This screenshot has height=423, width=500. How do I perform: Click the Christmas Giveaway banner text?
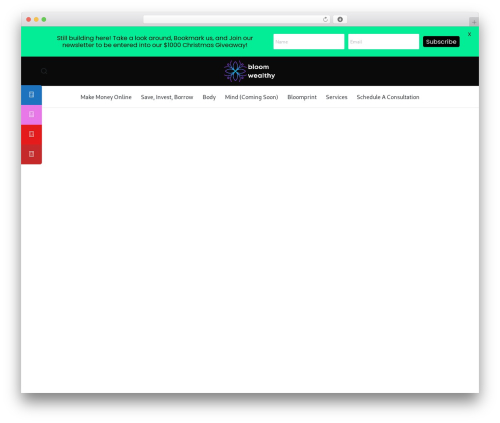[x=155, y=41]
